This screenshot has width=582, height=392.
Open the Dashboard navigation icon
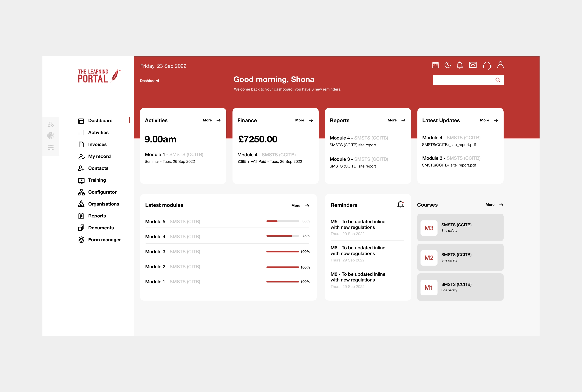tap(80, 120)
